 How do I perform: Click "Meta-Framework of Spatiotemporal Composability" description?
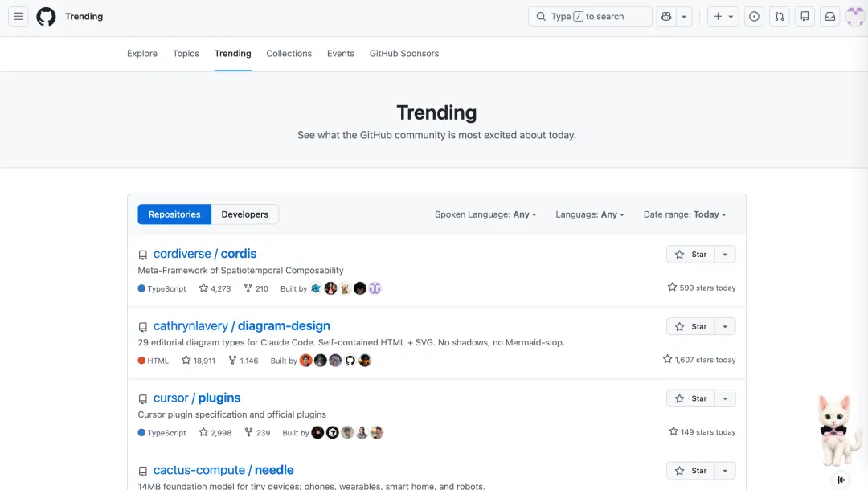(241, 271)
